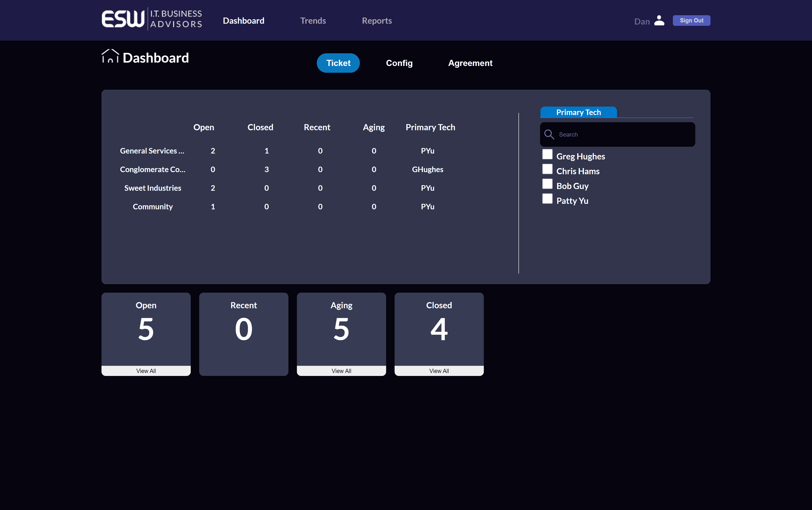The image size is (812, 510).
Task: Navigate to the Trends page
Action: click(x=313, y=20)
